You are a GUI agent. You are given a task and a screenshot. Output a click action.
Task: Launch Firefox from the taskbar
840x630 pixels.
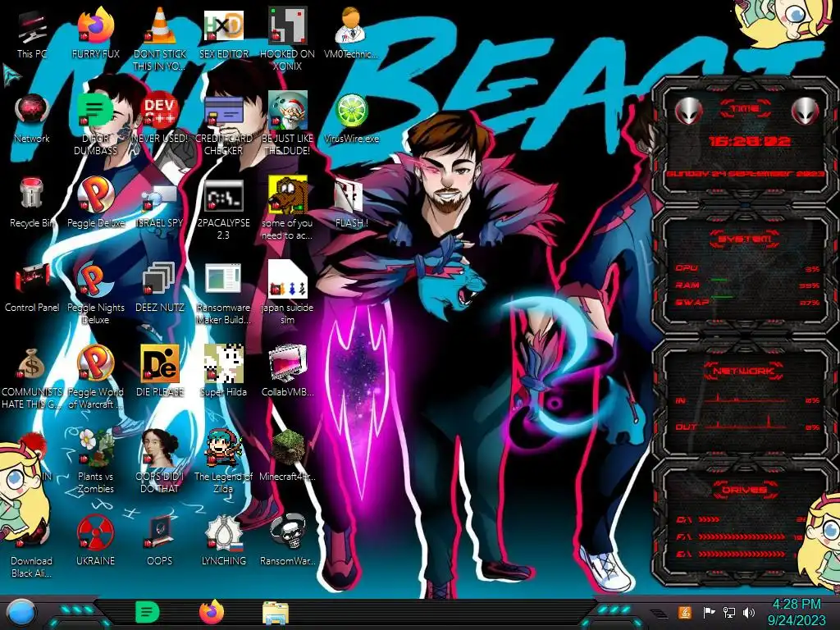[x=212, y=611]
